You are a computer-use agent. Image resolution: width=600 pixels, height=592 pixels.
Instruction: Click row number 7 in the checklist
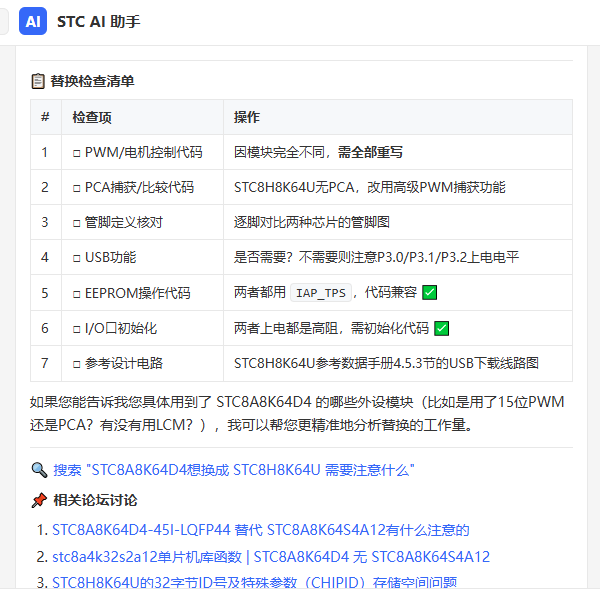tap(45, 363)
